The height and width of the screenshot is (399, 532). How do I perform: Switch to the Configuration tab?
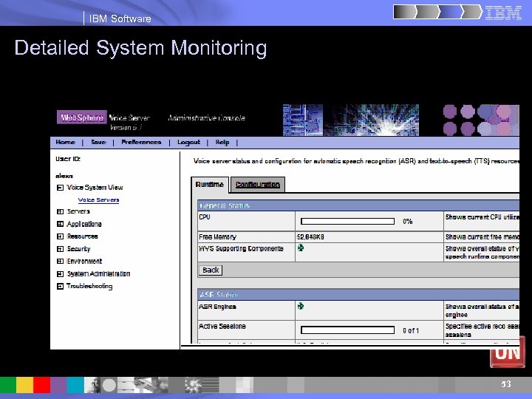point(258,185)
